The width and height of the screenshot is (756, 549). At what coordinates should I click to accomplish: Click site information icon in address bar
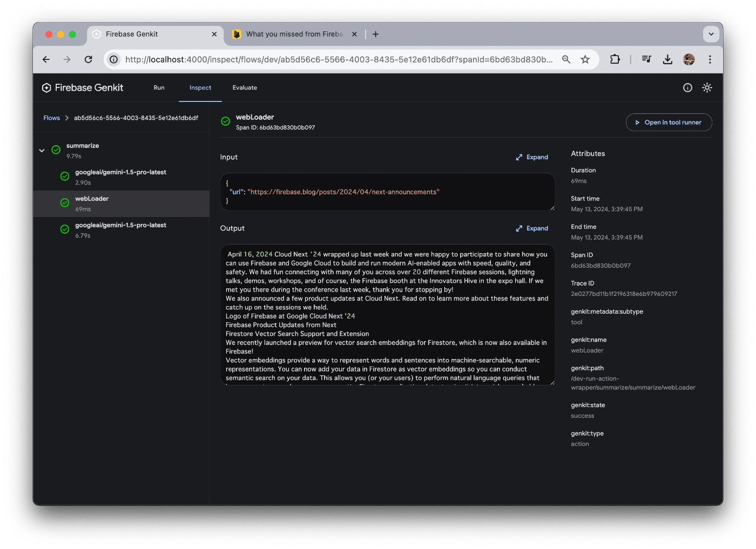(113, 59)
